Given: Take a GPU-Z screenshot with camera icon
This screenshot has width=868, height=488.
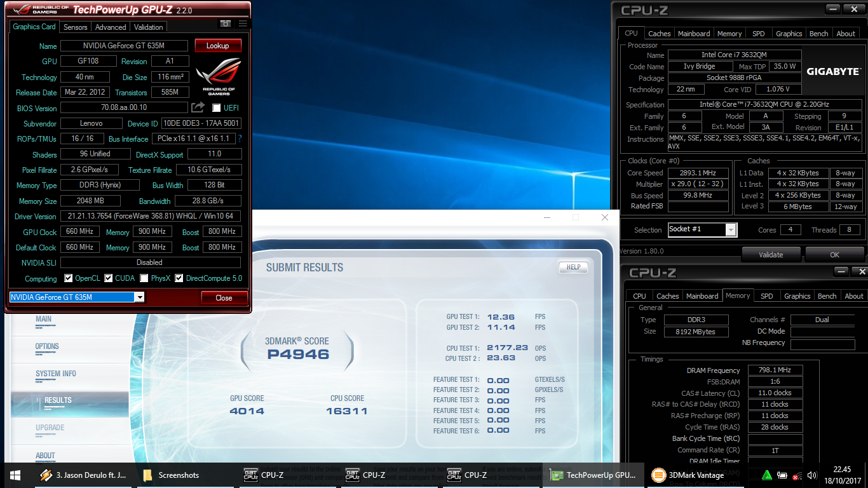Looking at the screenshot, I should coord(225,24).
